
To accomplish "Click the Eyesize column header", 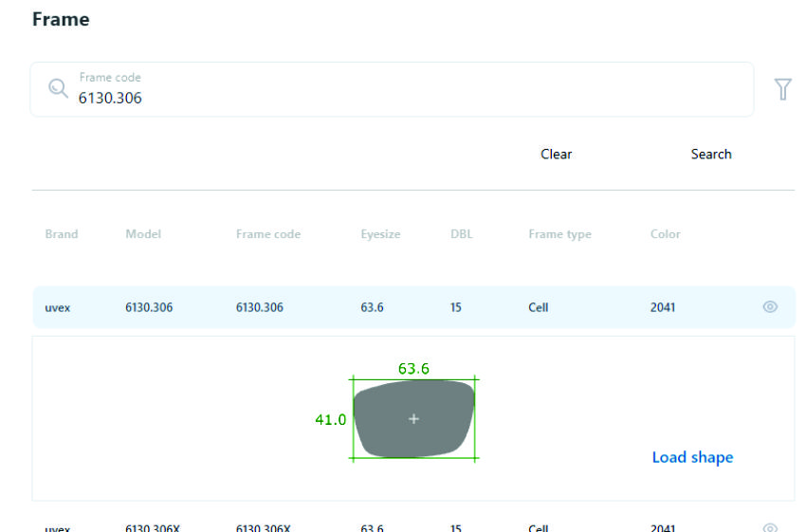I will [x=380, y=234].
